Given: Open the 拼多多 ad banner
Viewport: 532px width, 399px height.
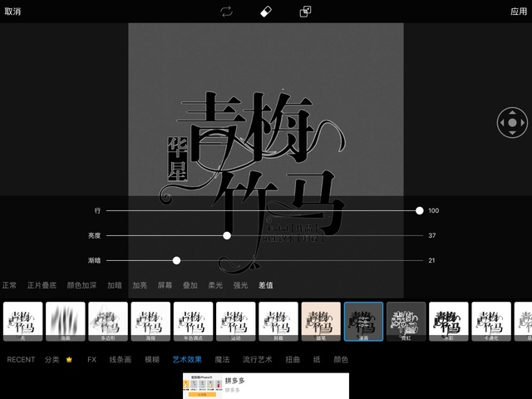Looking at the screenshot, I should pyautogui.click(x=266, y=386).
